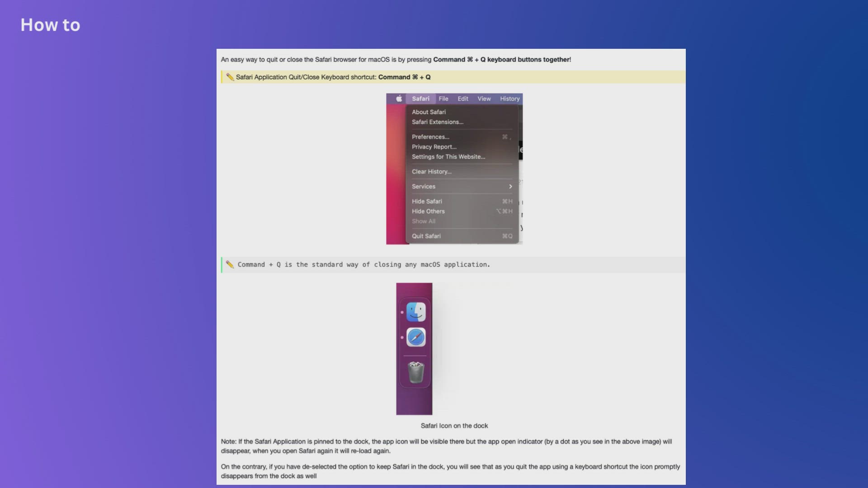
Task: Click Quit Safari menu item
Action: click(426, 236)
